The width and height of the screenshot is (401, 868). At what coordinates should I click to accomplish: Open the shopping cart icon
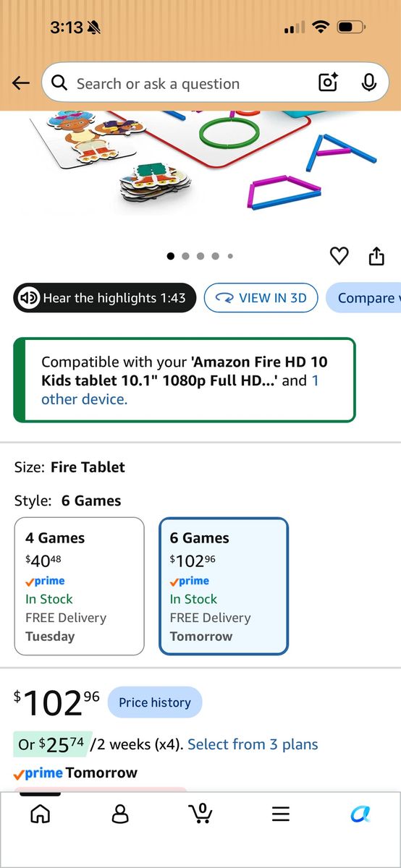tap(200, 813)
